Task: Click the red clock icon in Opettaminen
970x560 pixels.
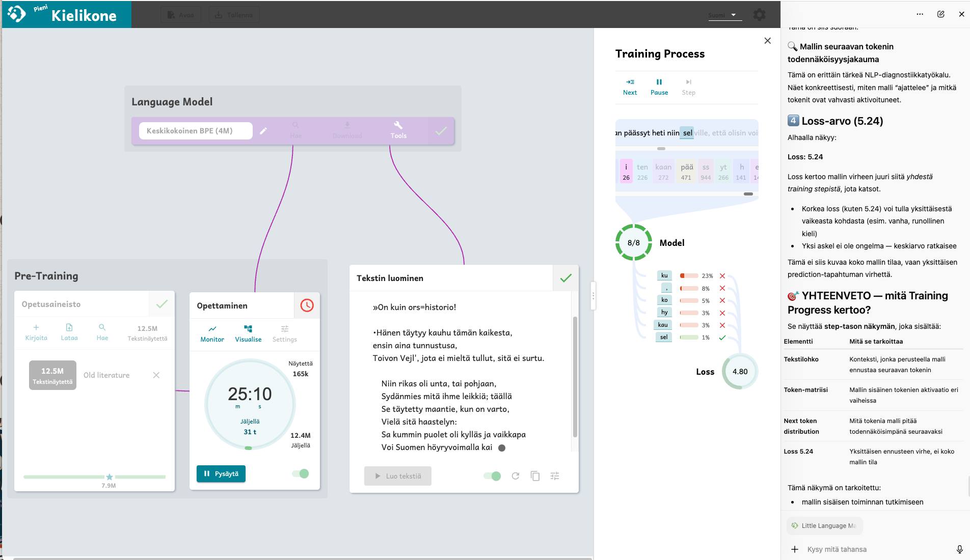Action: (x=307, y=305)
